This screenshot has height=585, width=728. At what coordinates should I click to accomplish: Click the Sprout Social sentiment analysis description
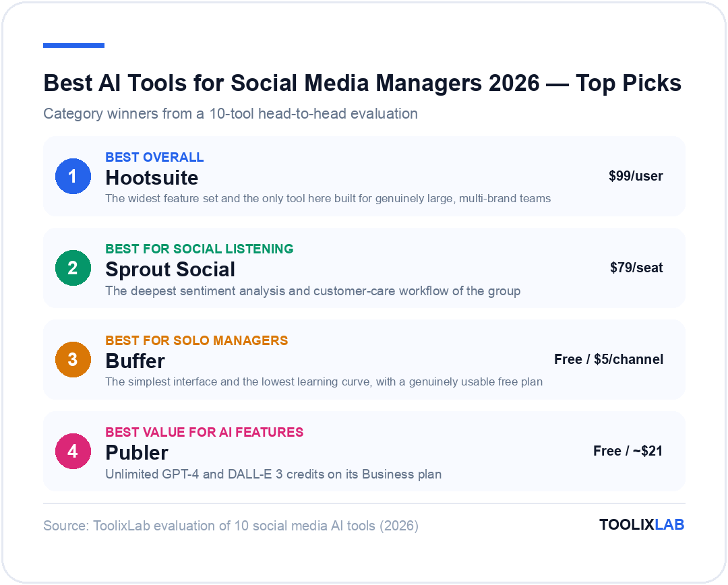[313, 290]
